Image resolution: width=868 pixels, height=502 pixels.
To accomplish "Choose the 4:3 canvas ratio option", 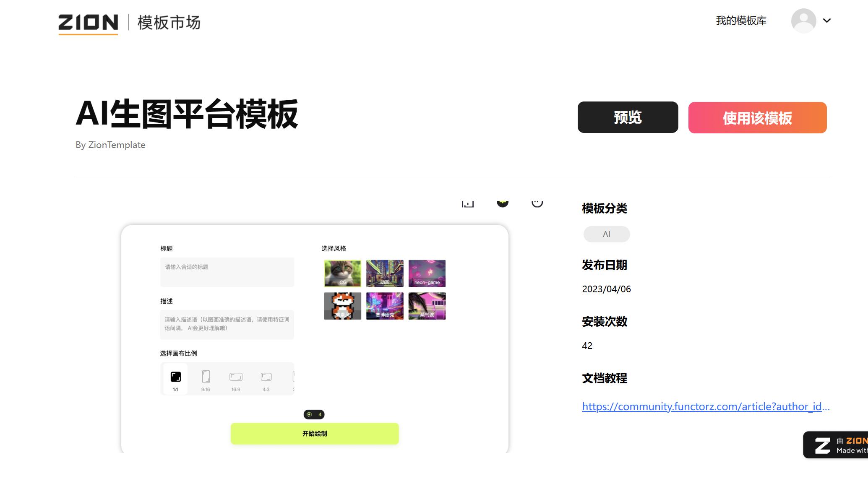I will [266, 377].
